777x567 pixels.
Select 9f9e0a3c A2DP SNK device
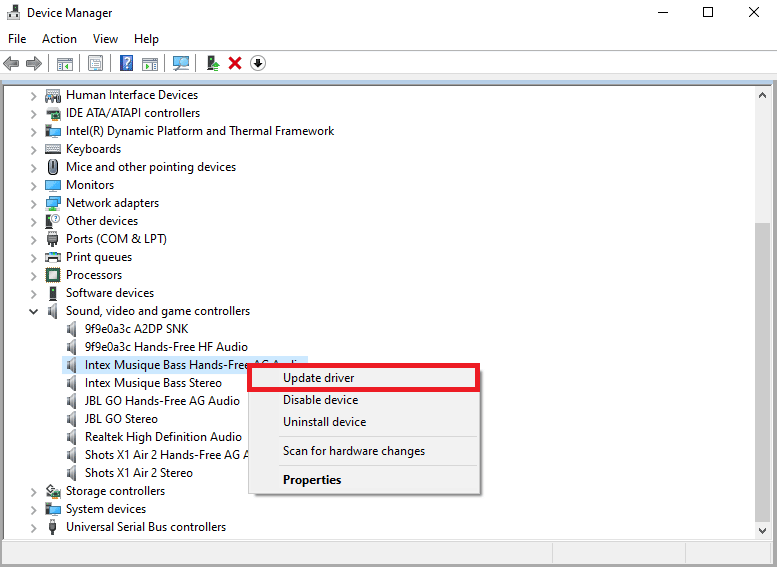pyautogui.click(x=136, y=329)
